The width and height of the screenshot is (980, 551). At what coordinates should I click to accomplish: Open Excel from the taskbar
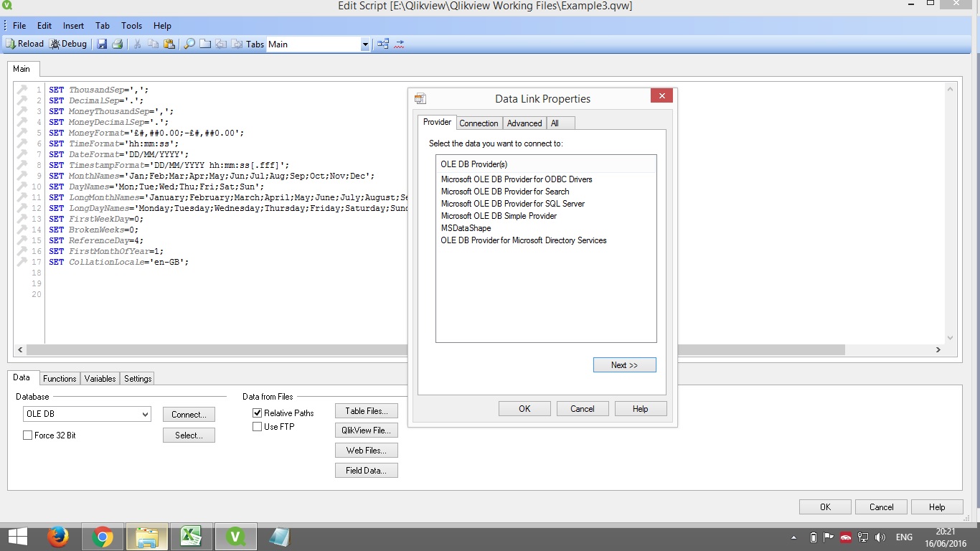[x=191, y=537]
